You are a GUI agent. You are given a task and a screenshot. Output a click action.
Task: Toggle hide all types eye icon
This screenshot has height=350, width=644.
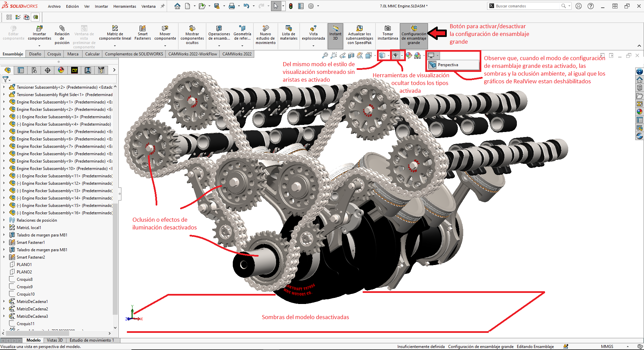pos(395,56)
